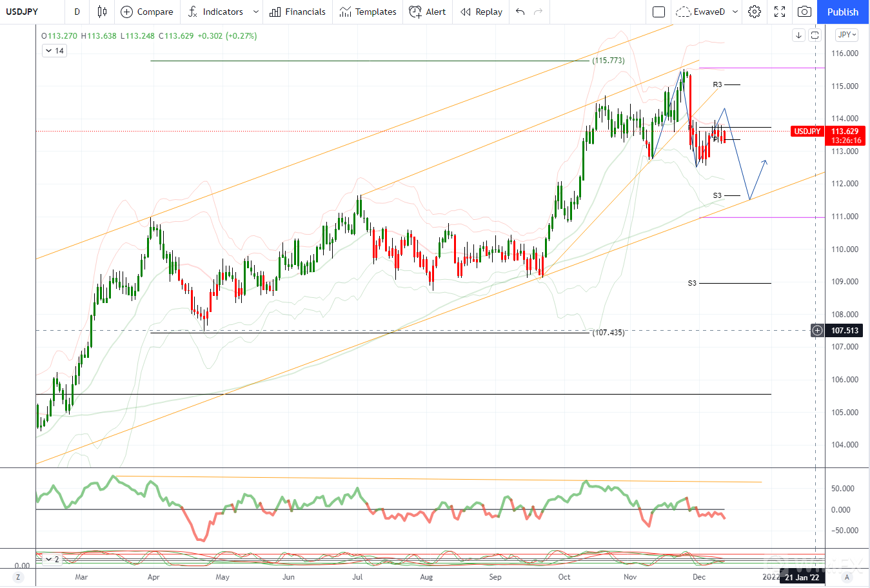870x588 pixels.
Task: Toggle auto scale with the A button
Action: 847,577
